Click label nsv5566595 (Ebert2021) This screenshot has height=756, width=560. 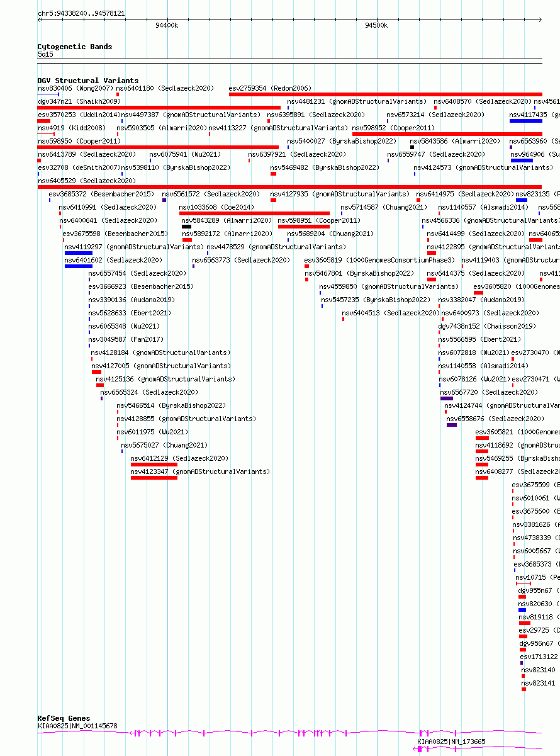coord(479,339)
